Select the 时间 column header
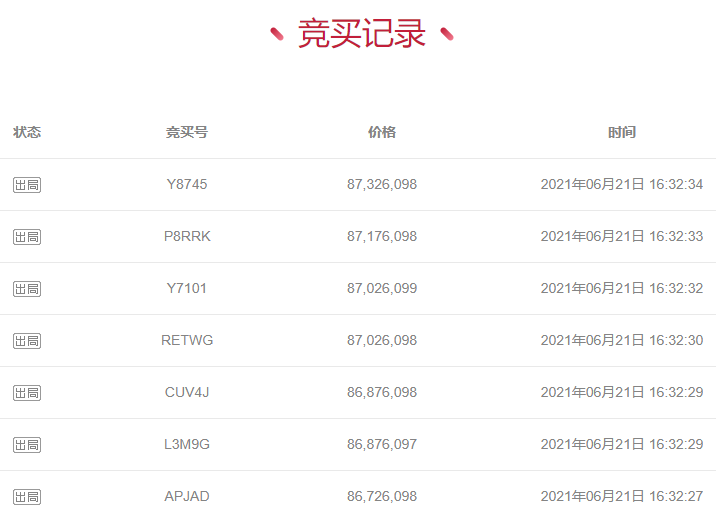This screenshot has width=716, height=514. pos(621,132)
